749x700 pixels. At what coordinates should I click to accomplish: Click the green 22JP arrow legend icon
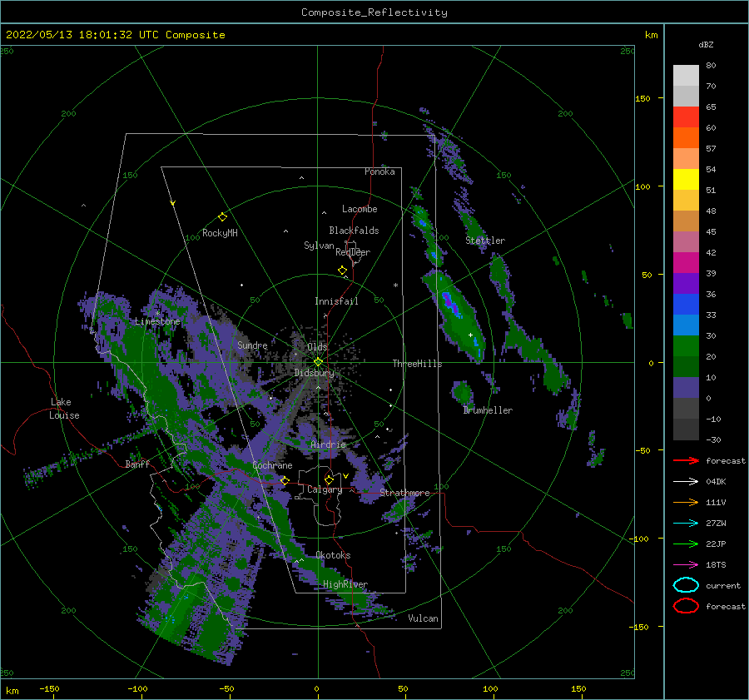(686, 544)
